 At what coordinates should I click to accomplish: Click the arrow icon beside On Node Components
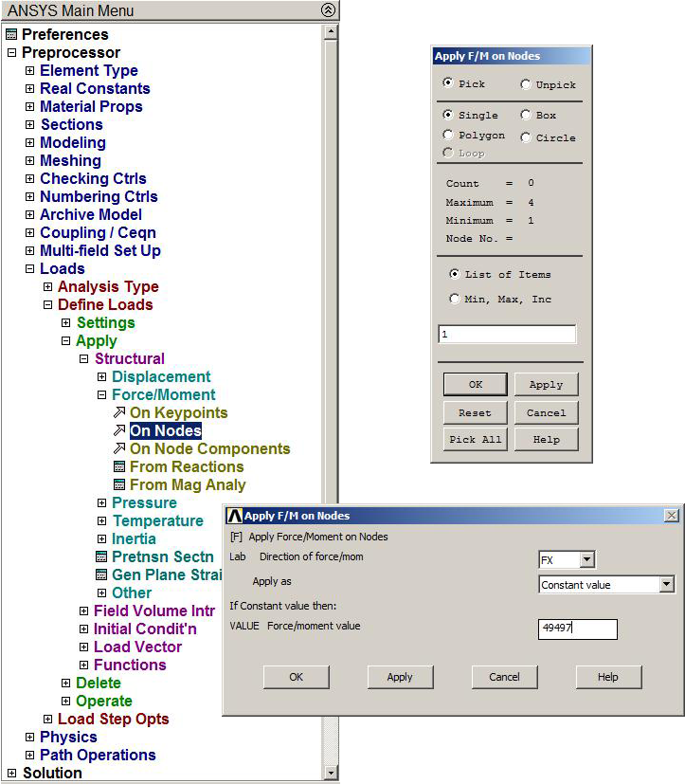[x=119, y=449]
